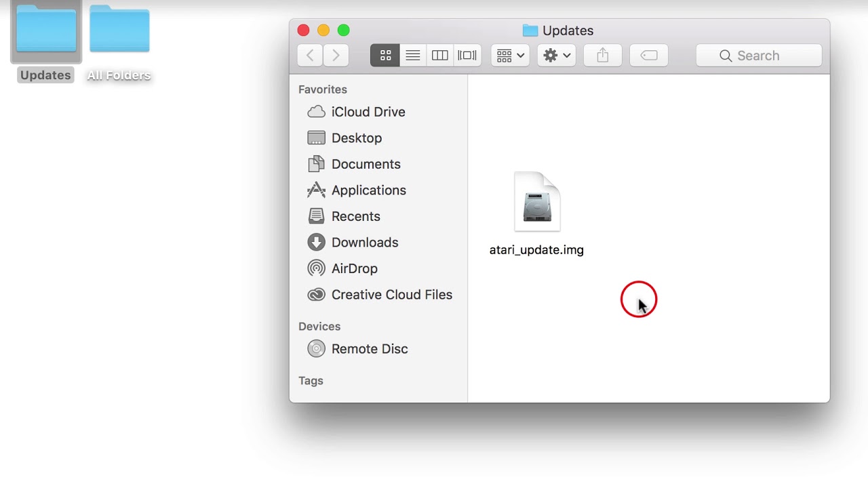This screenshot has height=488, width=868.
Task: Go forward in the Finder window
Action: [x=336, y=56]
